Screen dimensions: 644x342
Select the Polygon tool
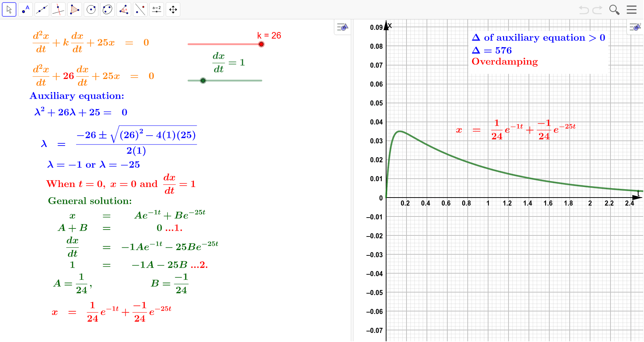75,9
